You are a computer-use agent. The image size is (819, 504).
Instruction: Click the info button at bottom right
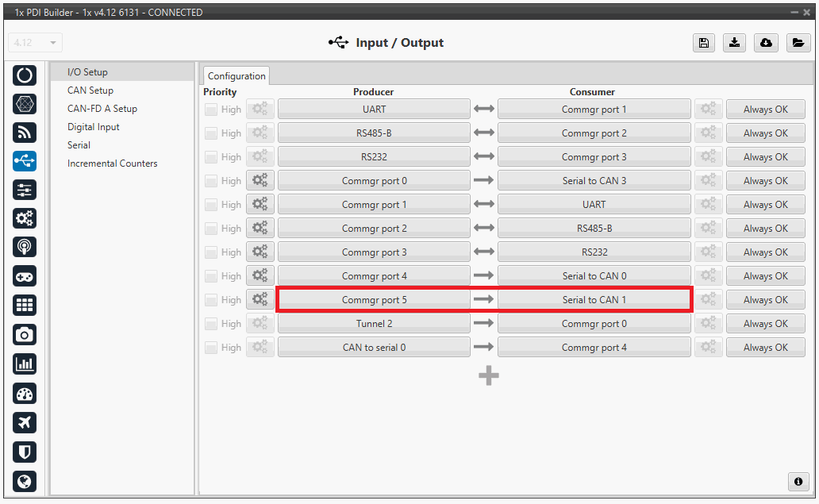798,482
